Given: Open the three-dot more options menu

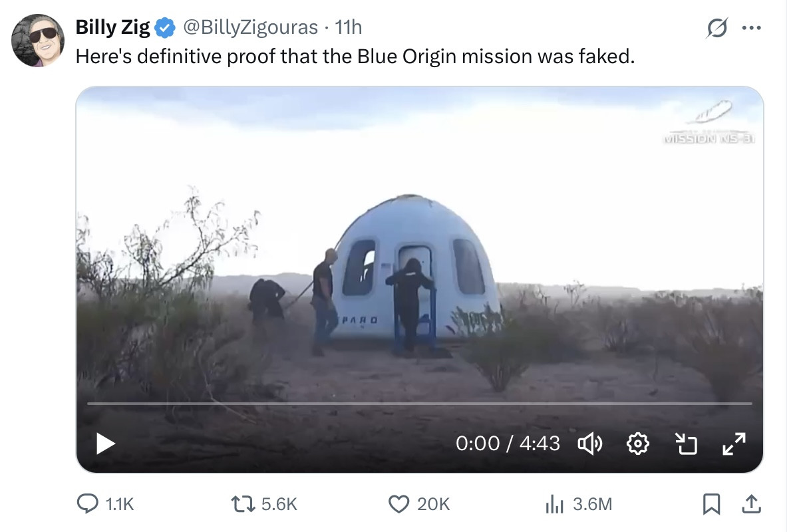Looking at the screenshot, I should pos(751,28).
